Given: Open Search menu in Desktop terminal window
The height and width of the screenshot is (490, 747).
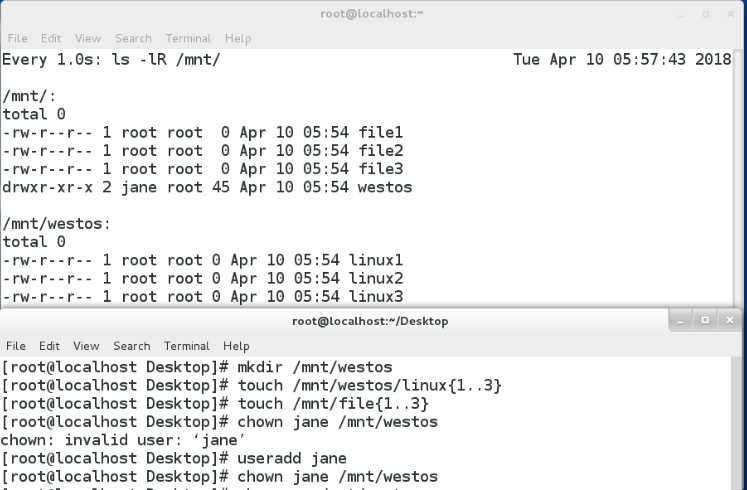Looking at the screenshot, I should (x=131, y=346).
